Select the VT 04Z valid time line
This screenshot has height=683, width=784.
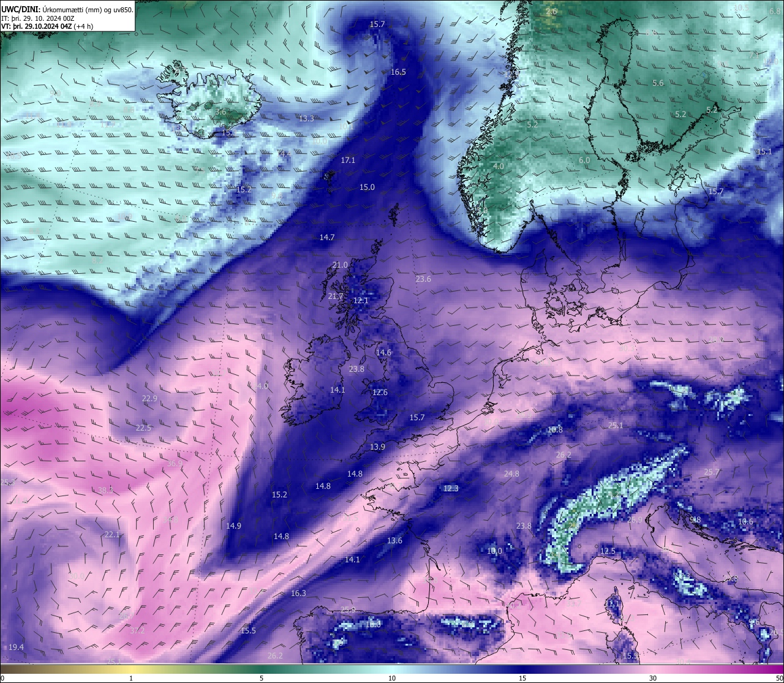pos(47,26)
